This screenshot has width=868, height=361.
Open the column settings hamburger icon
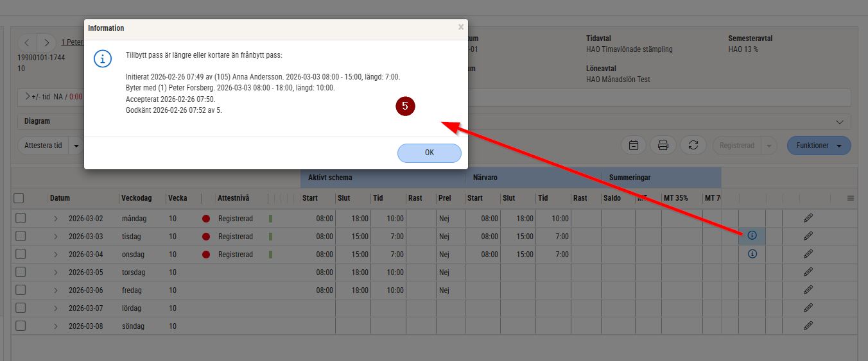(851, 198)
